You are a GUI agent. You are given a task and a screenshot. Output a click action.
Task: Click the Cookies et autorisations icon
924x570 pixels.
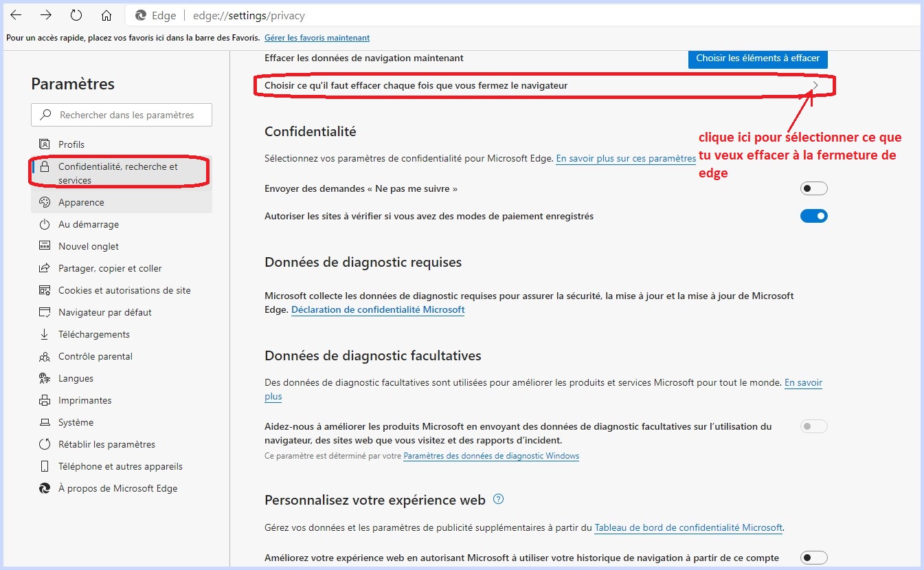pyautogui.click(x=45, y=290)
